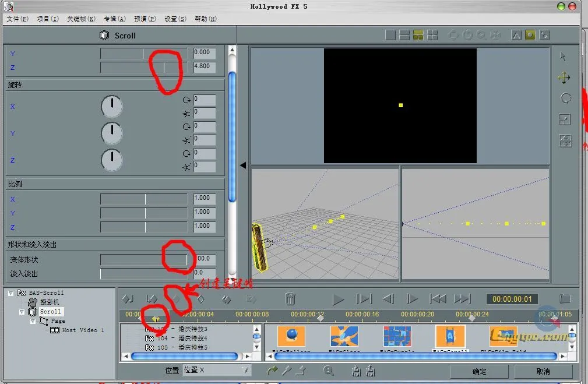Click the 确定 button
Image resolution: width=588 pixels, height=384 pixels.
(479, 371)
